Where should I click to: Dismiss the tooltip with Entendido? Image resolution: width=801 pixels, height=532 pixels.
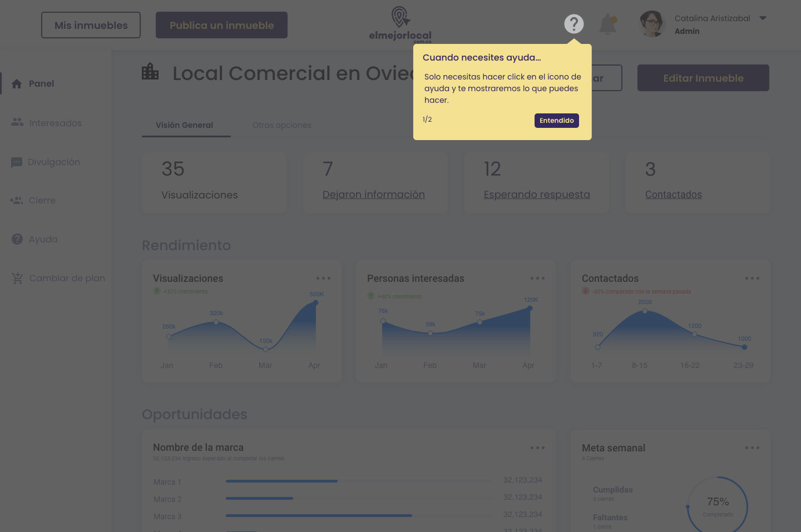pos(557,121)
